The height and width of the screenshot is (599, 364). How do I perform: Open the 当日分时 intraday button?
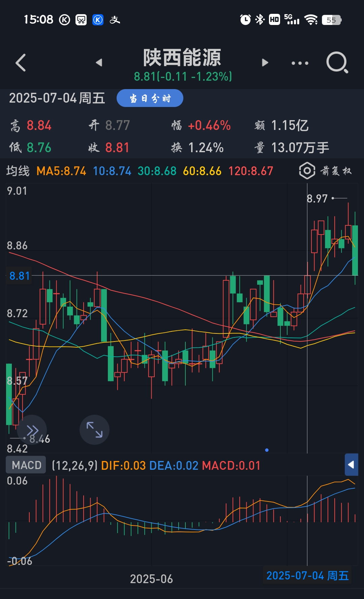[x=150, y=98]
